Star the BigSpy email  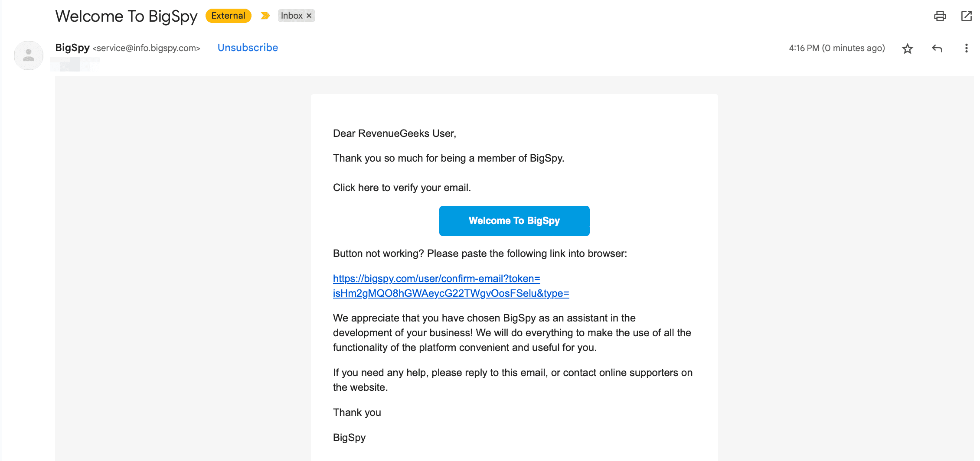(908, 49)
